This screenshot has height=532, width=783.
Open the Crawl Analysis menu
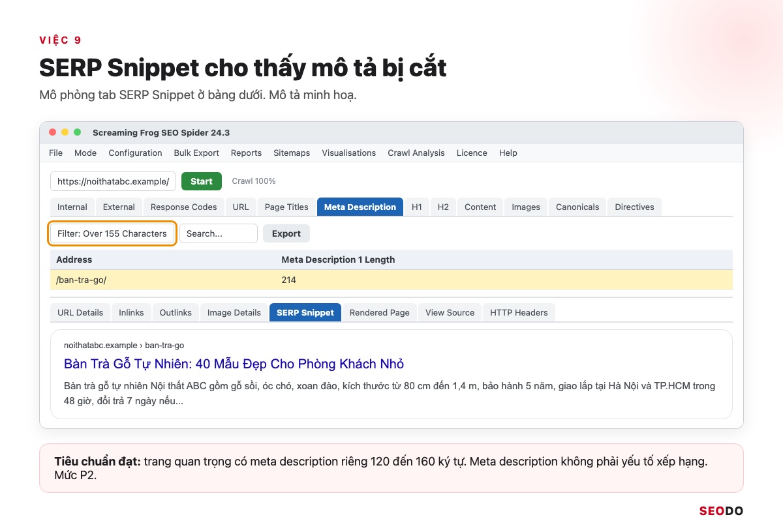pyautogui.click(x=416, y=153)
